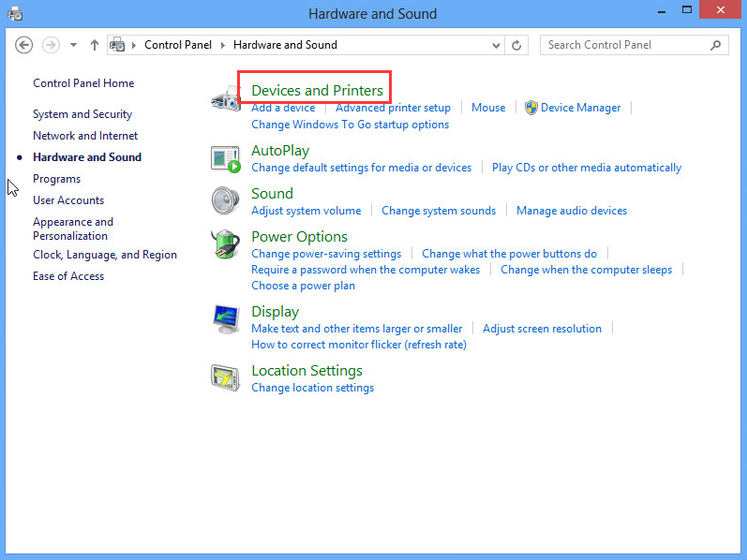Select System and Security in sidebar

click(82, 114)
